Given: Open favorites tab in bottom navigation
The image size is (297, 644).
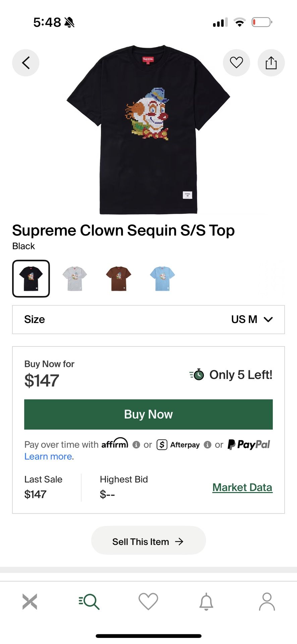Looking at the screenshot, I should 148,601.
